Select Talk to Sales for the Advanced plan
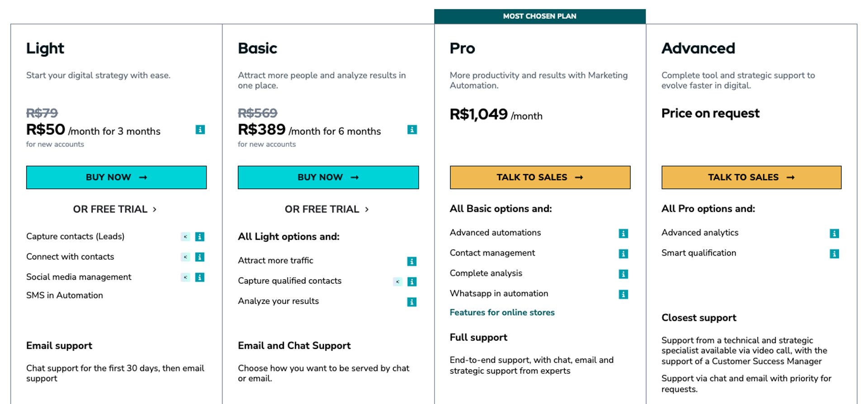Viewport: 868px width, 404px height. [x=751, y=177]
